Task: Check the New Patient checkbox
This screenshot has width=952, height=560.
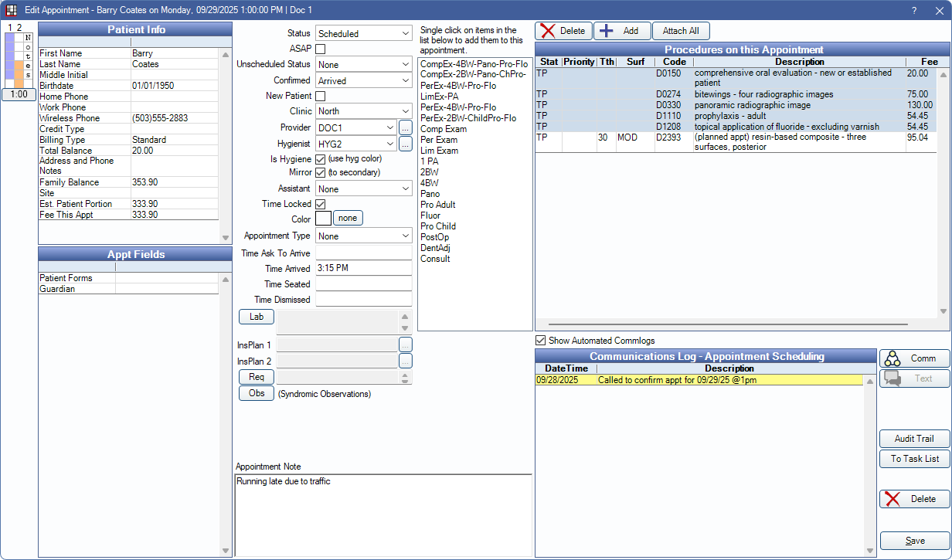Action: point(321,96)
